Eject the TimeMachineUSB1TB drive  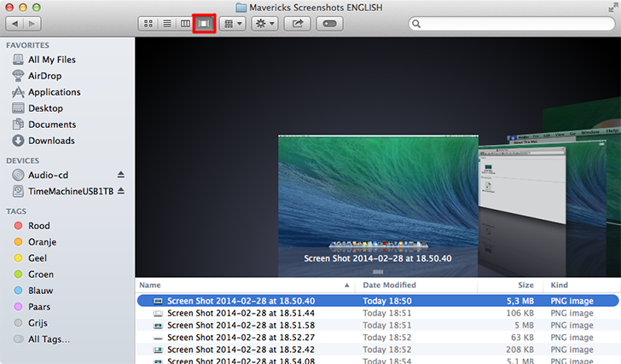tap(121, 191)
